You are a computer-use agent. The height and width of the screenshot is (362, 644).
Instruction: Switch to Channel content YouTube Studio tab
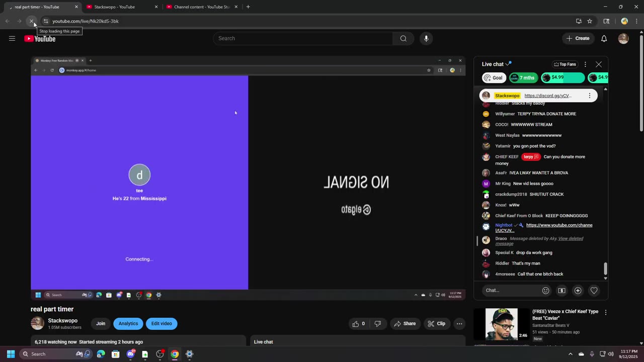[x=201, y=7]
